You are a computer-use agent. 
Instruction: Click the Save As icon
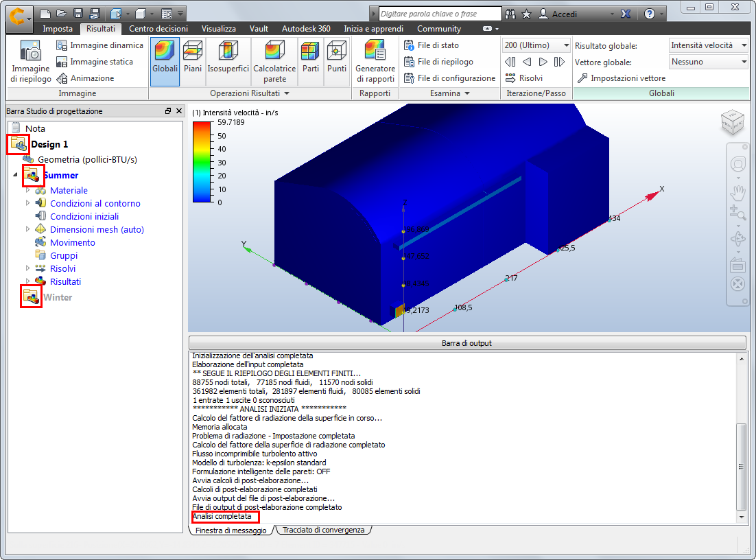coord(95,14)
